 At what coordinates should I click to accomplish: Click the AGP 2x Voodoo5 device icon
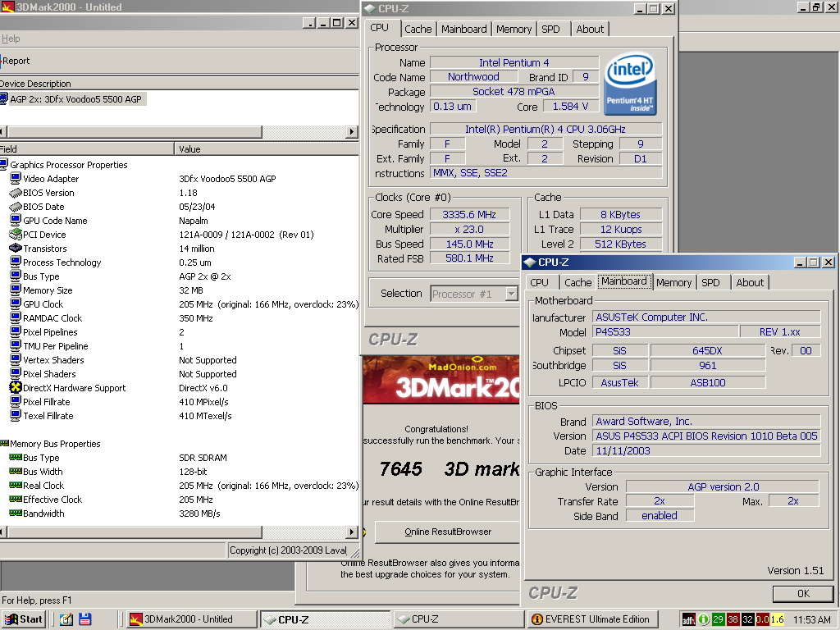click(x=4, y=98)
